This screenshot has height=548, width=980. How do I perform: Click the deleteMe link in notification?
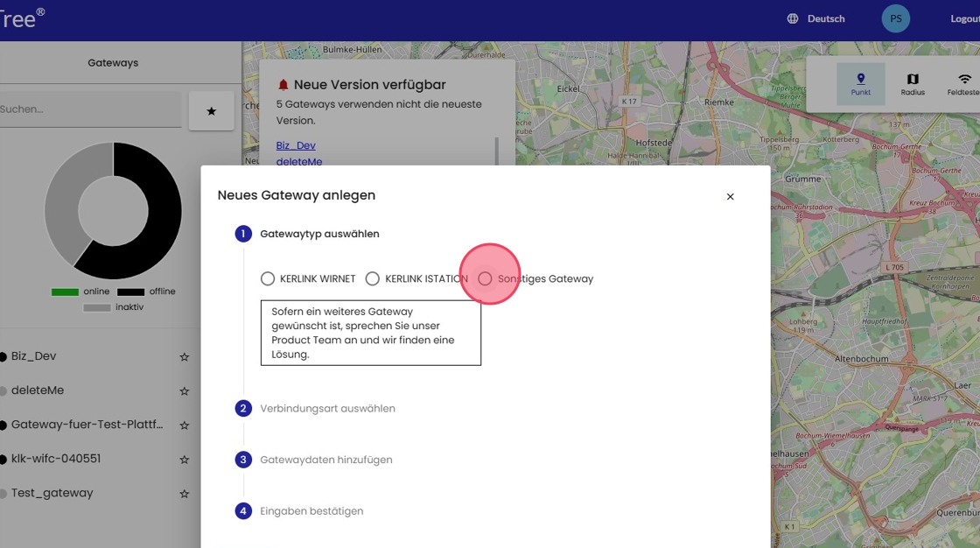tap(299, 162)
